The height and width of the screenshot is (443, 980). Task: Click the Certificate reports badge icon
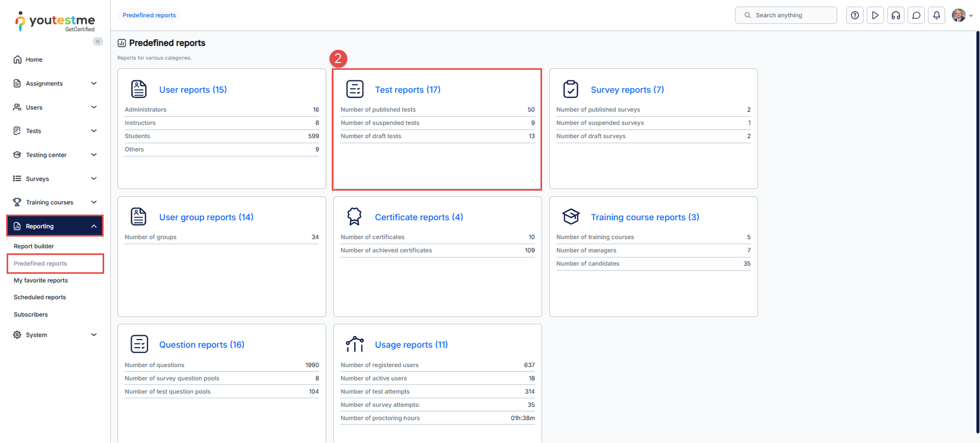[x=355, y=217]
